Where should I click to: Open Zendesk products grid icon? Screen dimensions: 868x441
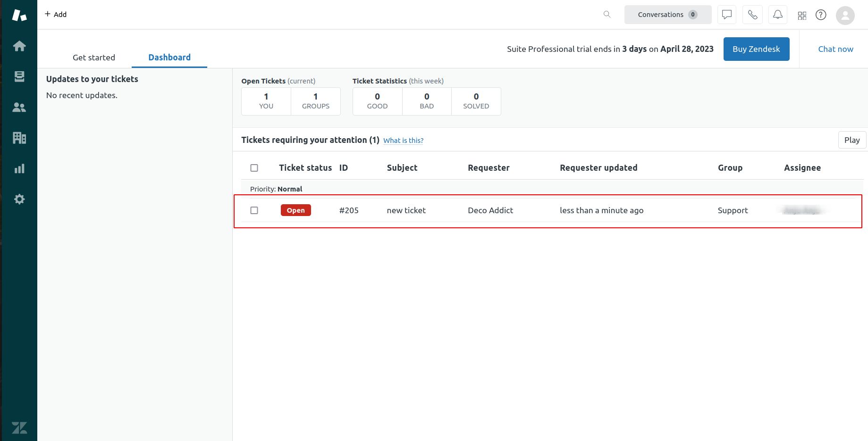[802, 16]
